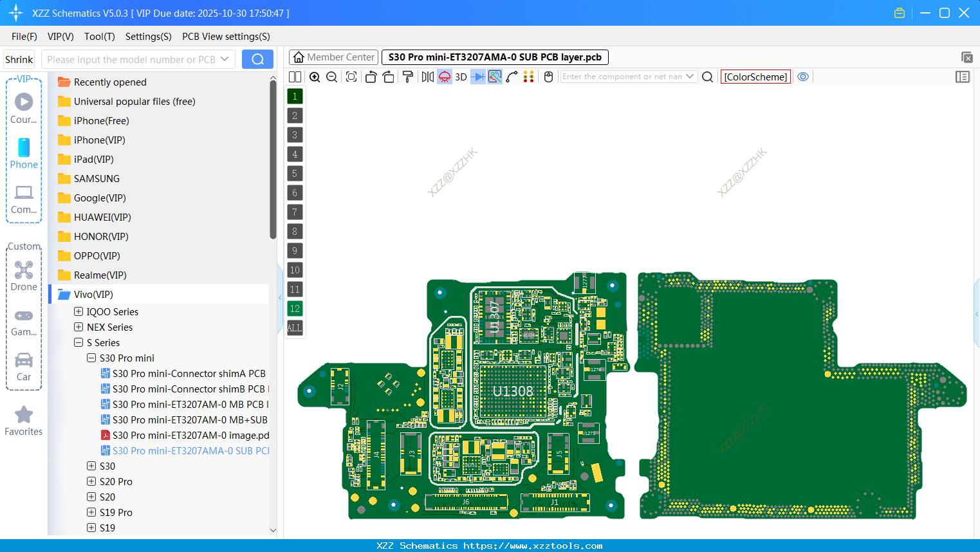This screenshot has height=552, width=980.
Task: Open the PCB View settings menu
Action: 225,37
